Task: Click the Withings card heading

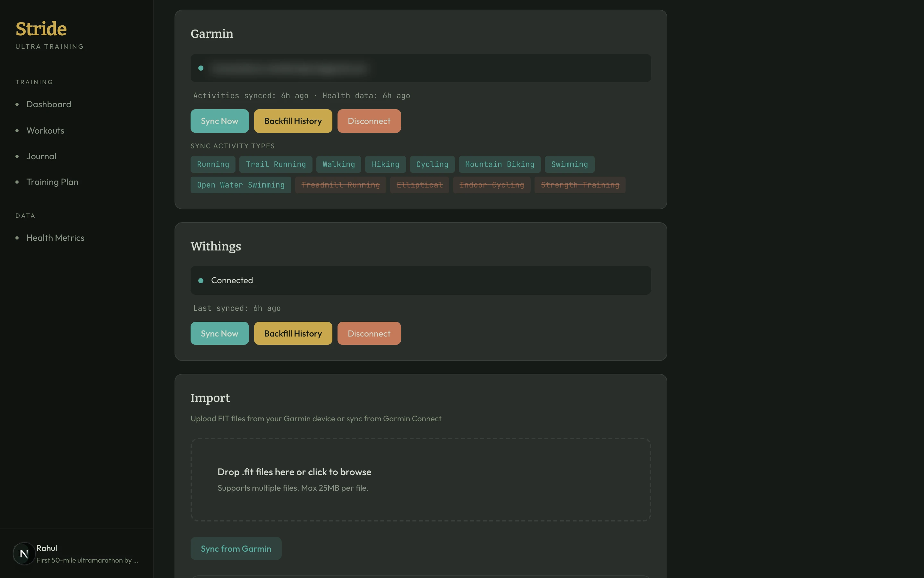Action: pyautogui.click(x=216, y=247)
